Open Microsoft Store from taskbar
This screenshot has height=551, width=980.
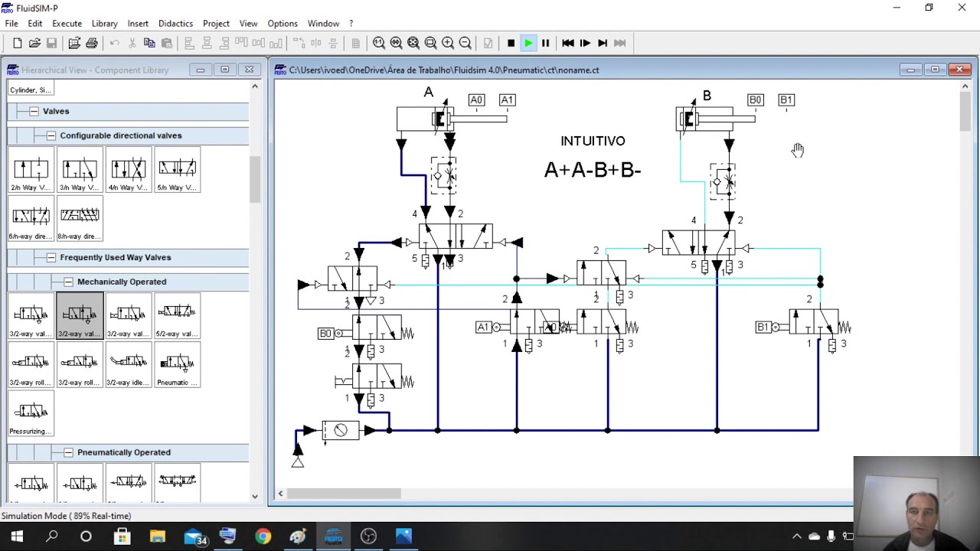(122, 536)
